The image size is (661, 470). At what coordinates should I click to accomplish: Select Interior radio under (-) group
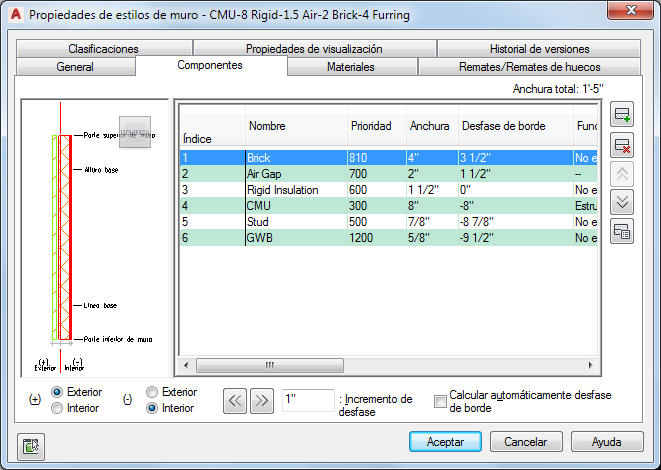(152, 408)
